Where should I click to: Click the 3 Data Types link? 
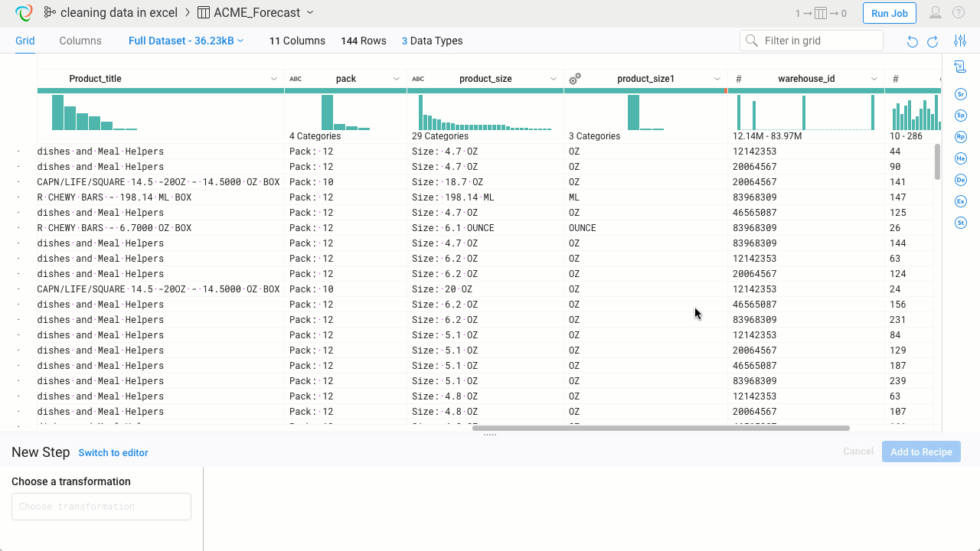click(433, 41)
